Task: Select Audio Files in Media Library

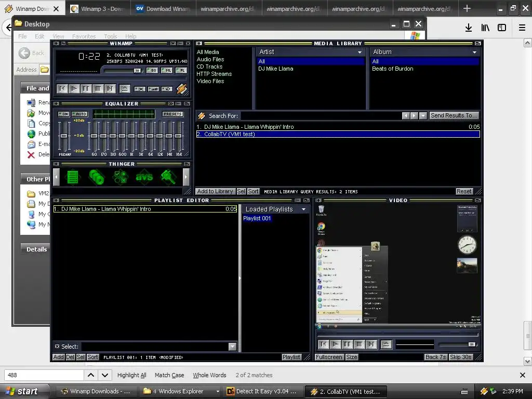Action: coord(210,59)
